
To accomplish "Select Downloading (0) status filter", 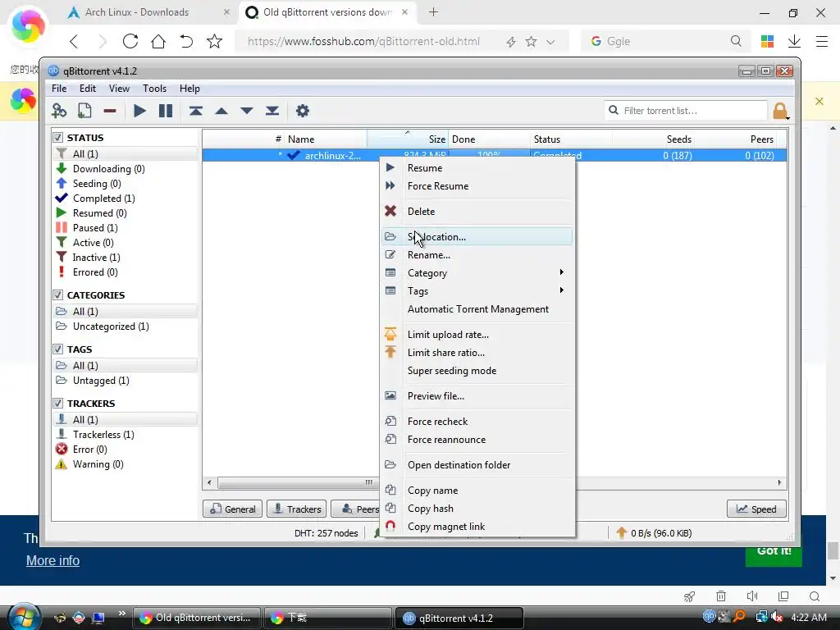I will [108, 169].
